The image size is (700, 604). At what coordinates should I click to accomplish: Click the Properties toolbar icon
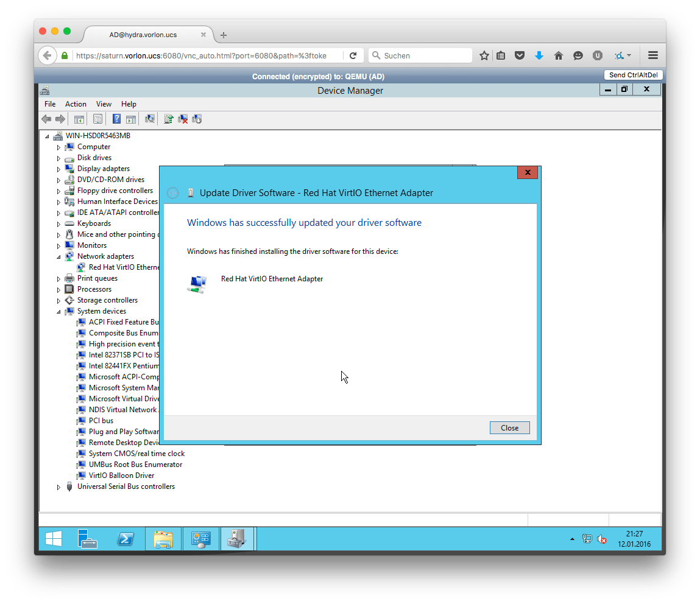[97, 119]
